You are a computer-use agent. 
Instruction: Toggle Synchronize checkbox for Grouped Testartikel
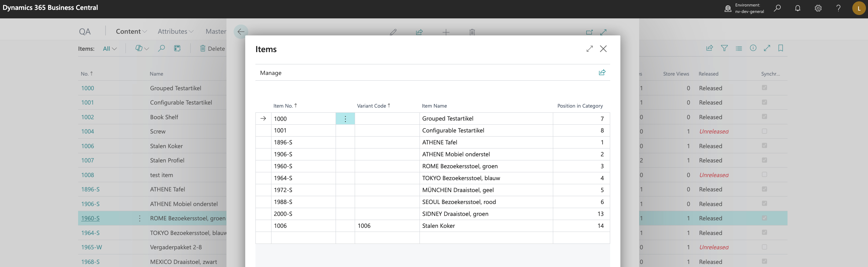tap(765, 88)
